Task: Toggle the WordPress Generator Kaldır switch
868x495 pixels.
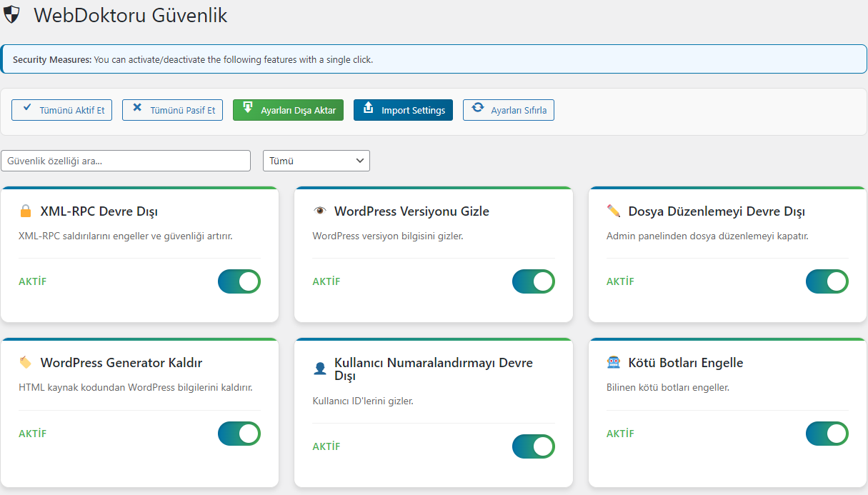Action: coord(239,434)
